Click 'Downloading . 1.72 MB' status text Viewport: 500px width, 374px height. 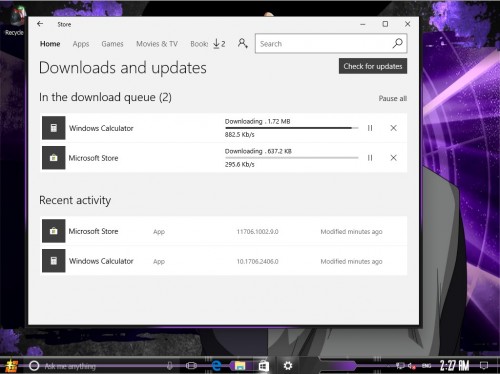257,121
